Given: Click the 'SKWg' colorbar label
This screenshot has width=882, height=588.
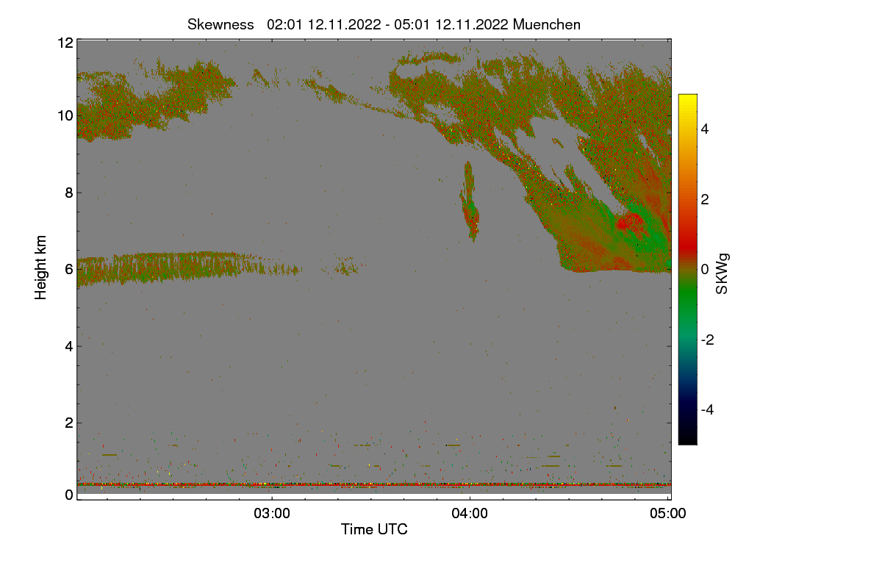Looking at the screenshot, I should pos(723,275).
